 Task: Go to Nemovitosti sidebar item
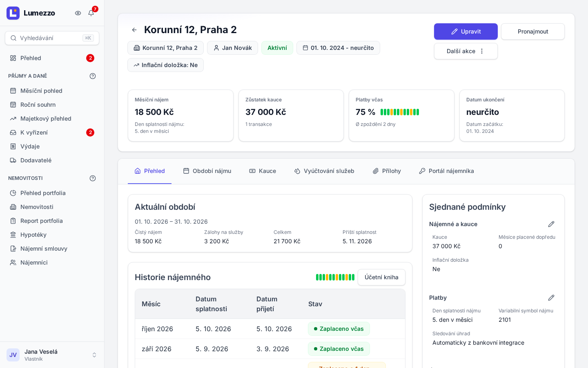click(52, 207)
